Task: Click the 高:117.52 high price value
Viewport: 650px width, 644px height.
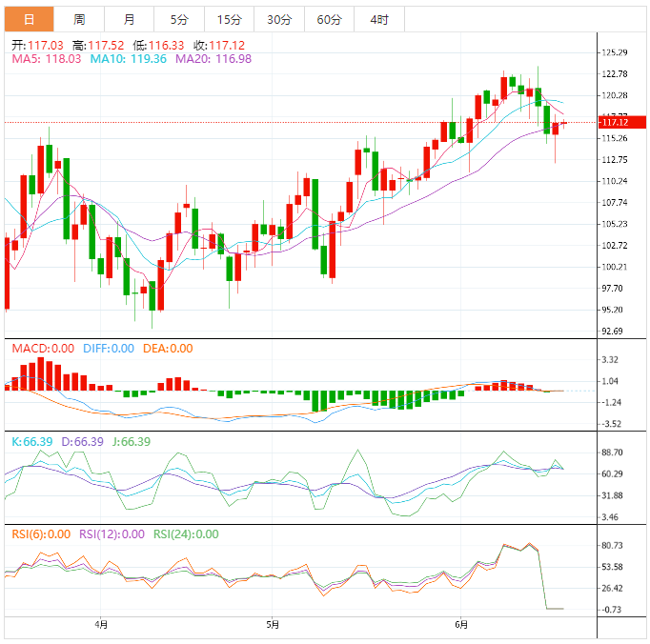Action: 98,45
